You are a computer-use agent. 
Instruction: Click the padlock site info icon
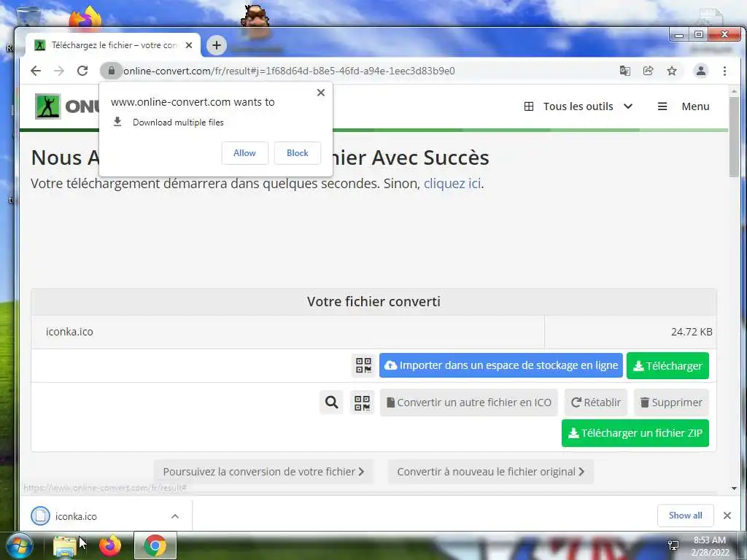[111, 71]
